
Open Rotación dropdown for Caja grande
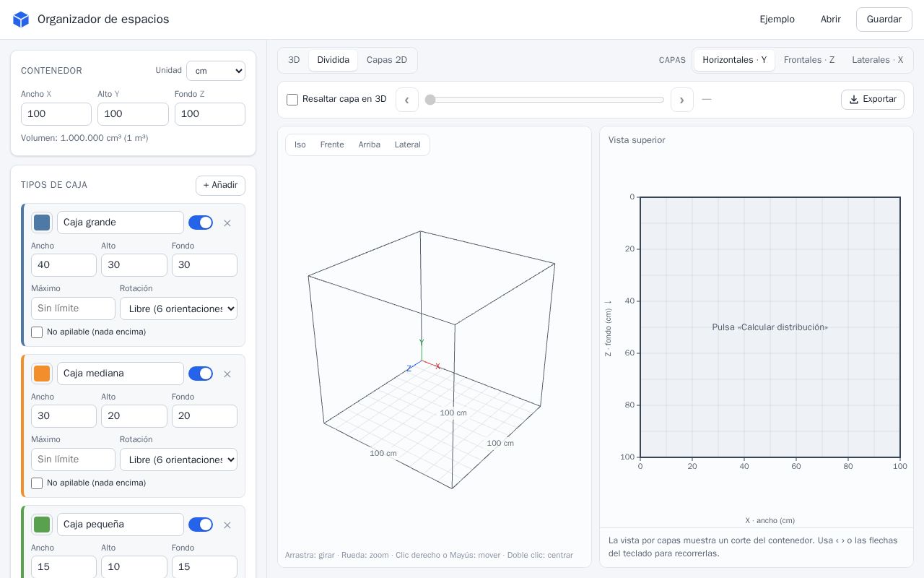[178, 309]
